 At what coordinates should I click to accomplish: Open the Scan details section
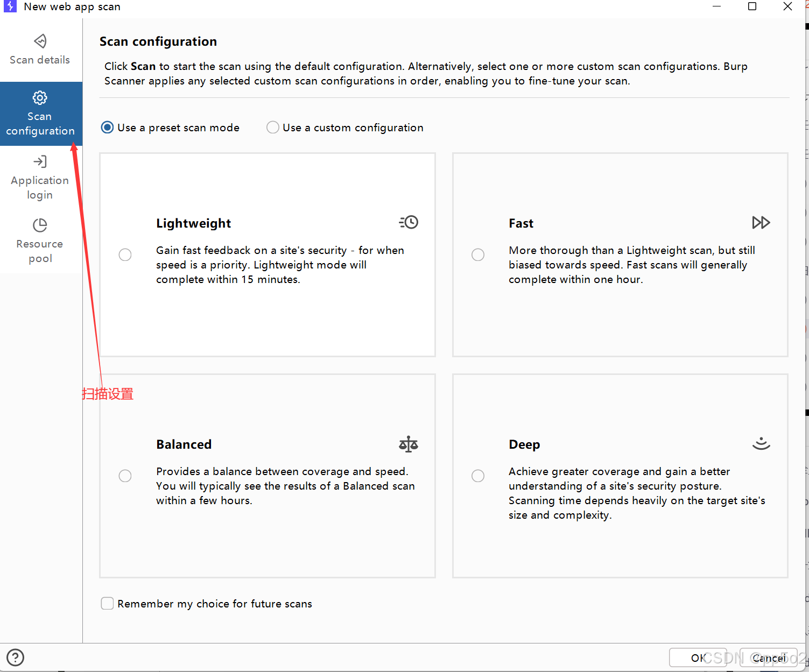(x=40, y=50)
